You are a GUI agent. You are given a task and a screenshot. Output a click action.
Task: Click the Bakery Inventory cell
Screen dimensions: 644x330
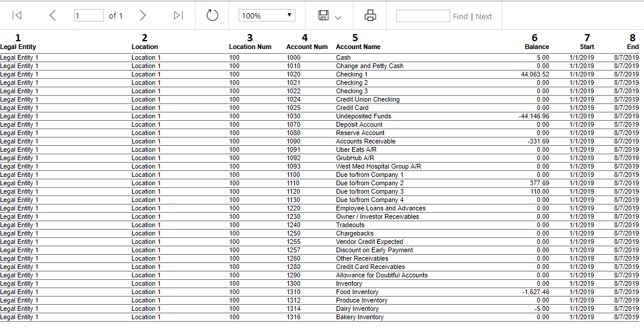(360, 317)
